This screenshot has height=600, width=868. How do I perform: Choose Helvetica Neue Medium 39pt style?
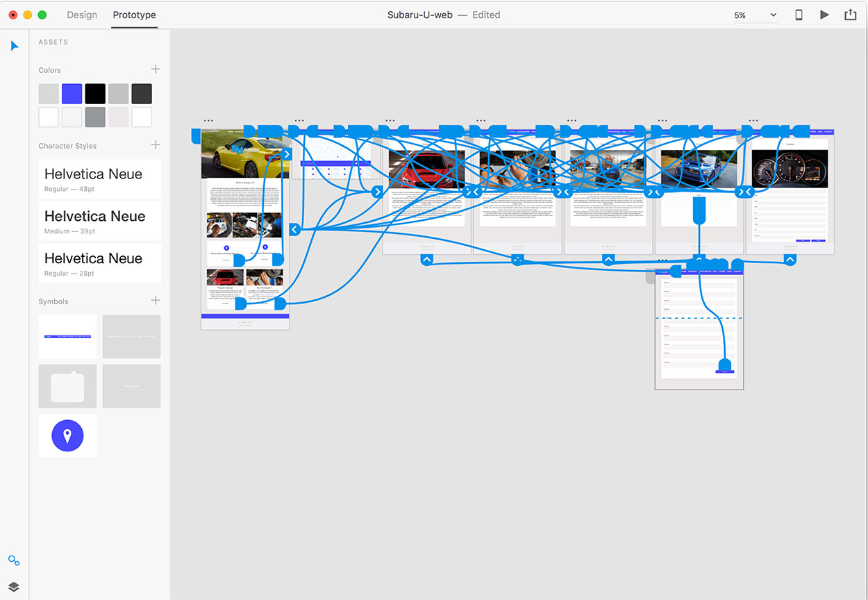100,222
